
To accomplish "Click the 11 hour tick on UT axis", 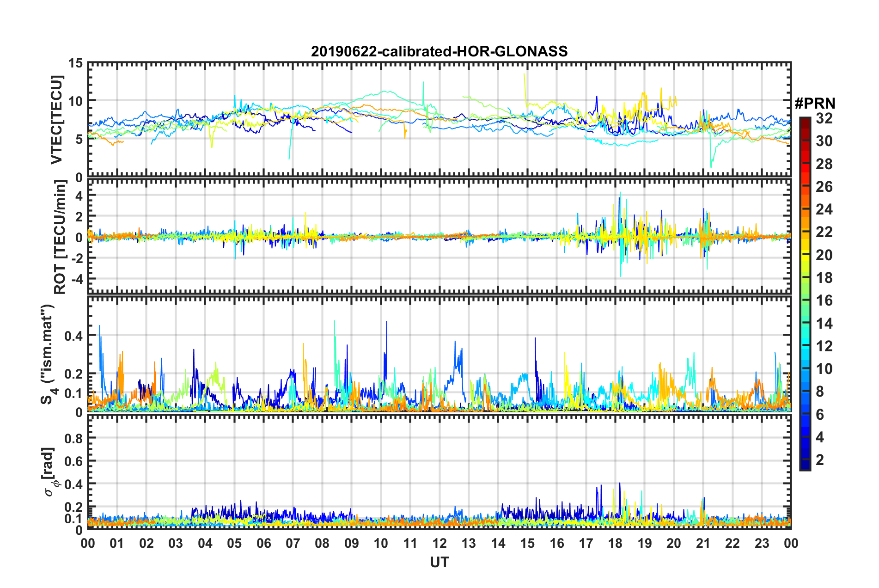I will pyautogui.click(x=410, y=543).
